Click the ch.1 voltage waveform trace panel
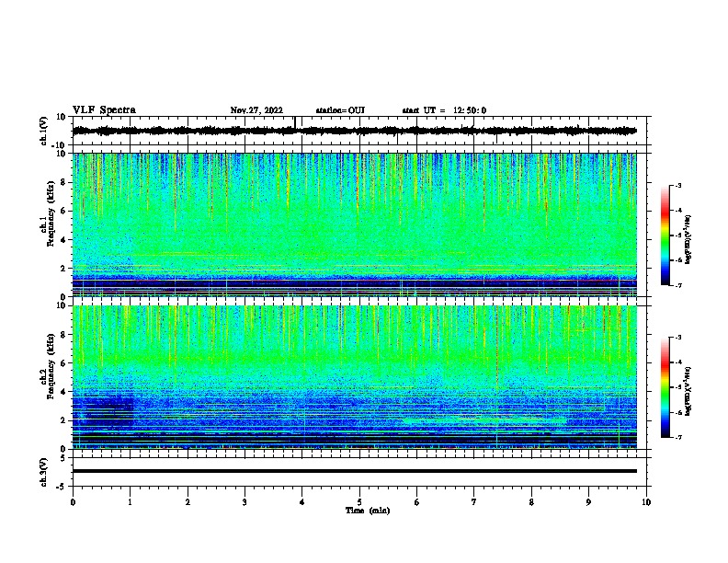728x563 pixels. tap(359, 131)
